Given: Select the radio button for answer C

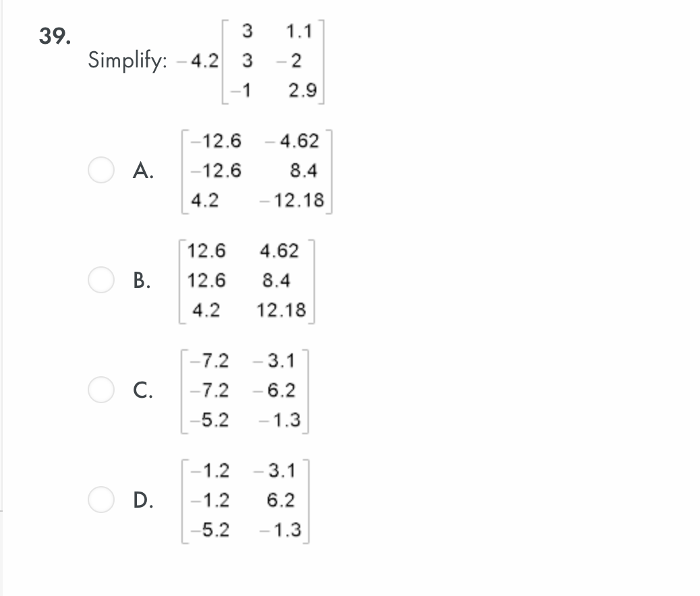Looking at the screenshot, I should [x=100, y=389].
